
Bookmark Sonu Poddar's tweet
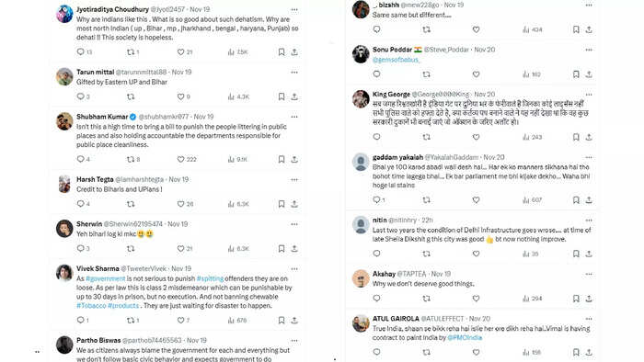pyautogui.click(x=576, y=74)
